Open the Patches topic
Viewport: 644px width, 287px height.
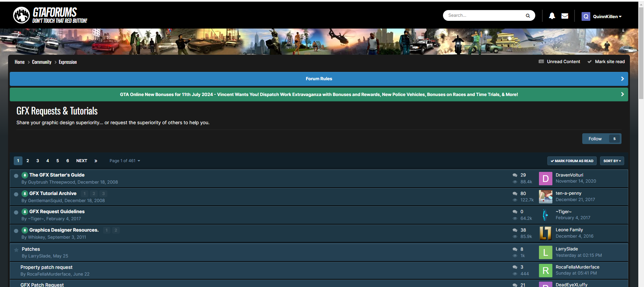[x=31, y=249]
